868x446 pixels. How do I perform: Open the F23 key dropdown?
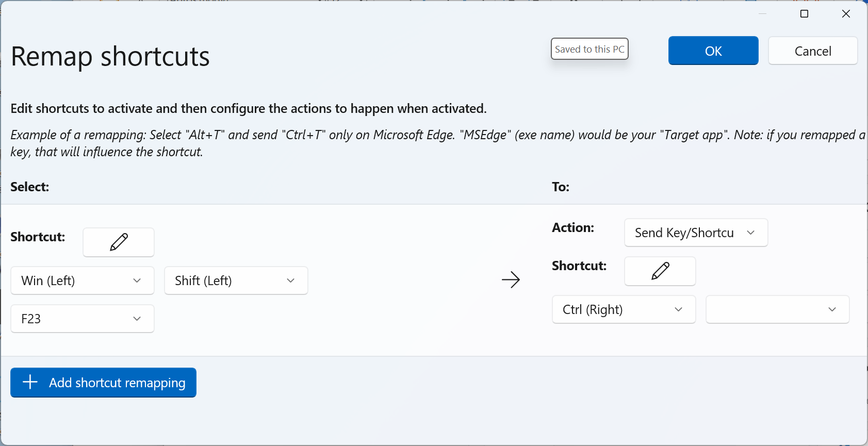pos(83,319)
